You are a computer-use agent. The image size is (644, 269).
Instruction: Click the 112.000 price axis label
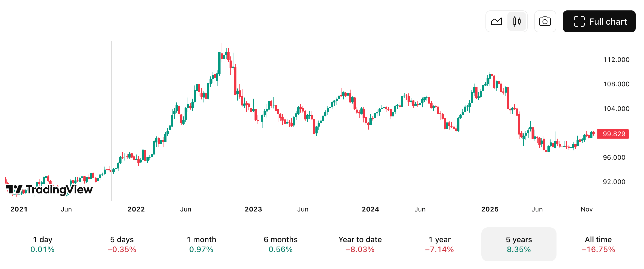pyautogui.click(x=616, y=60)
